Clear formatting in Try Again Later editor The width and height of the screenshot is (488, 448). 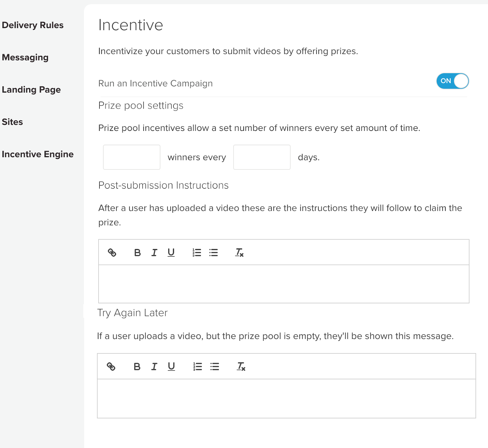tap(241, 366)
